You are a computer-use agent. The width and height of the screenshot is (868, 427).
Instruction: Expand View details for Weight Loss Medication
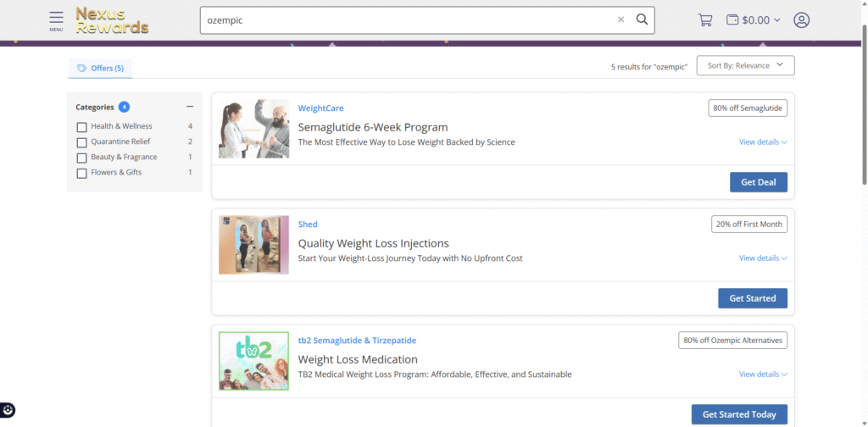pyautogui.click(x=763, y=374)
